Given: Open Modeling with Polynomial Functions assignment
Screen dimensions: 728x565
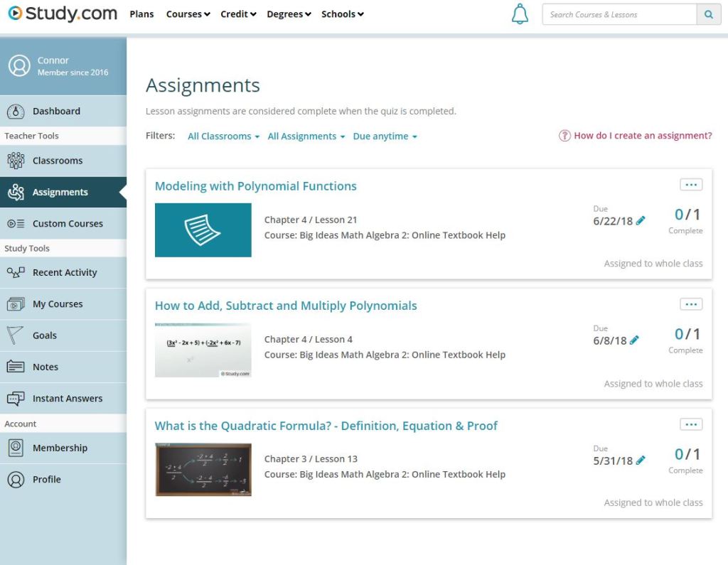Looking at the screenshot, I should click(x=255, y=186).
